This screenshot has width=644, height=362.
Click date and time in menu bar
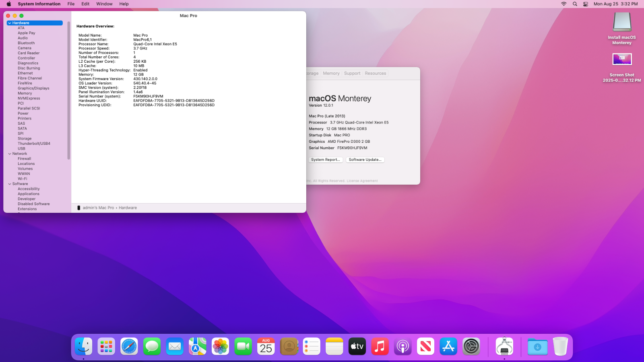point(615,4)
